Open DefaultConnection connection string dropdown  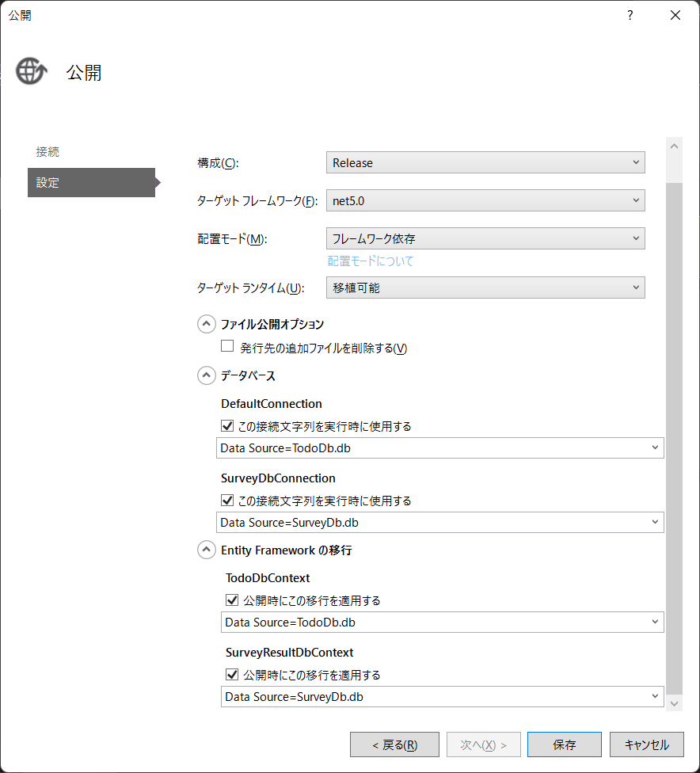click(x=440, y=448)
